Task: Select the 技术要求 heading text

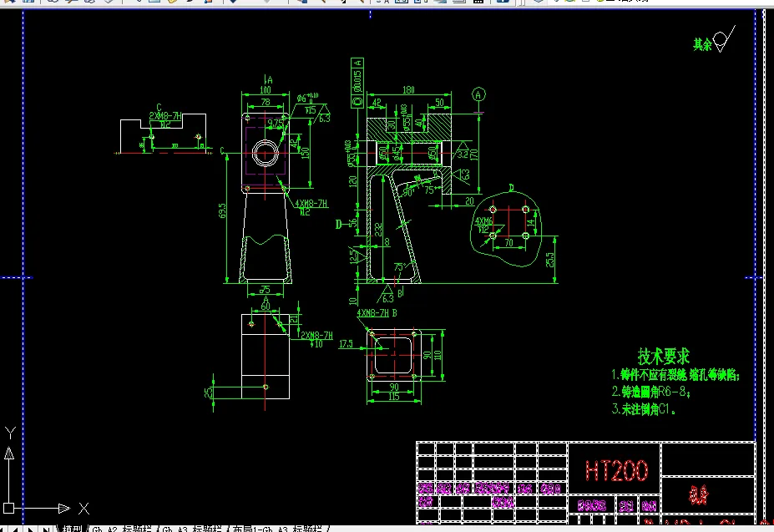Action: click(664, 356)
